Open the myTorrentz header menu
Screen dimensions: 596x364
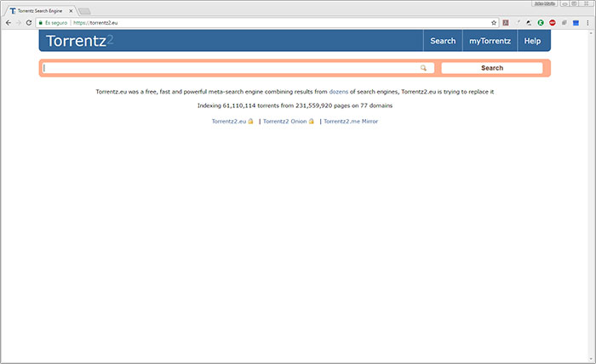tap(490, 41)
